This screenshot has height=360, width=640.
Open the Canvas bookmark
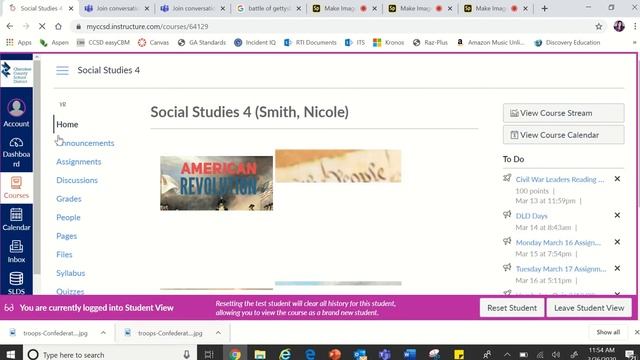coord(153,42)
